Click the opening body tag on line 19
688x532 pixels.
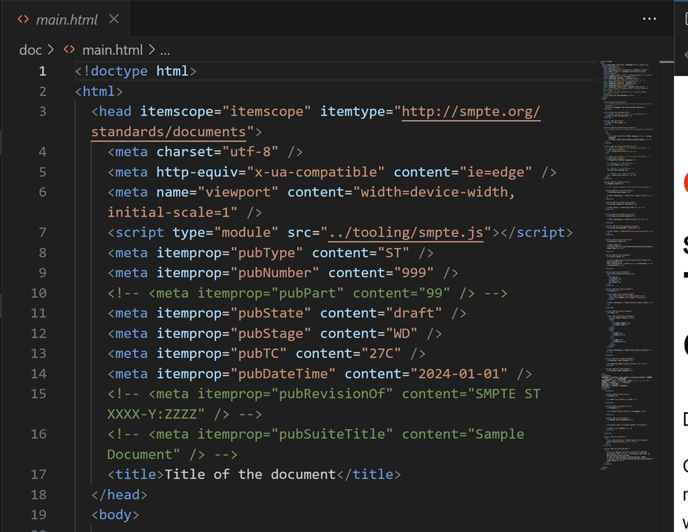point(115,515)
